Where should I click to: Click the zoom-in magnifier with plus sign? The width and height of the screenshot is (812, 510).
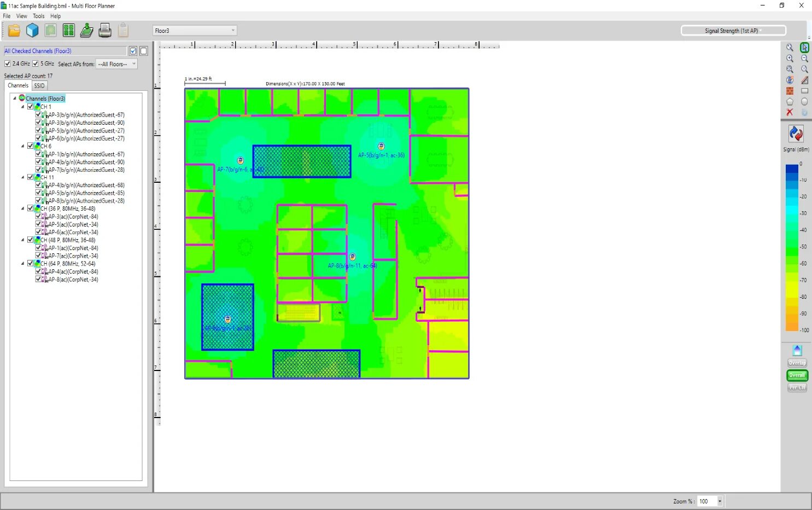790,59
